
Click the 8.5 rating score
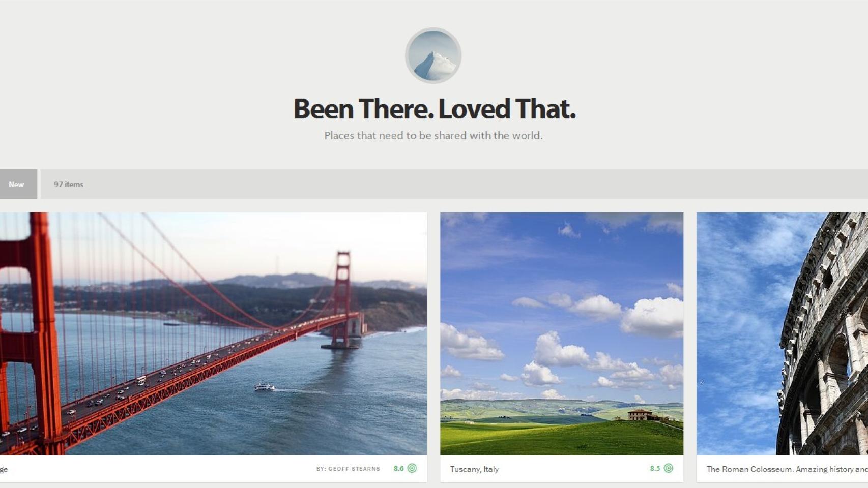pos(655,469)
